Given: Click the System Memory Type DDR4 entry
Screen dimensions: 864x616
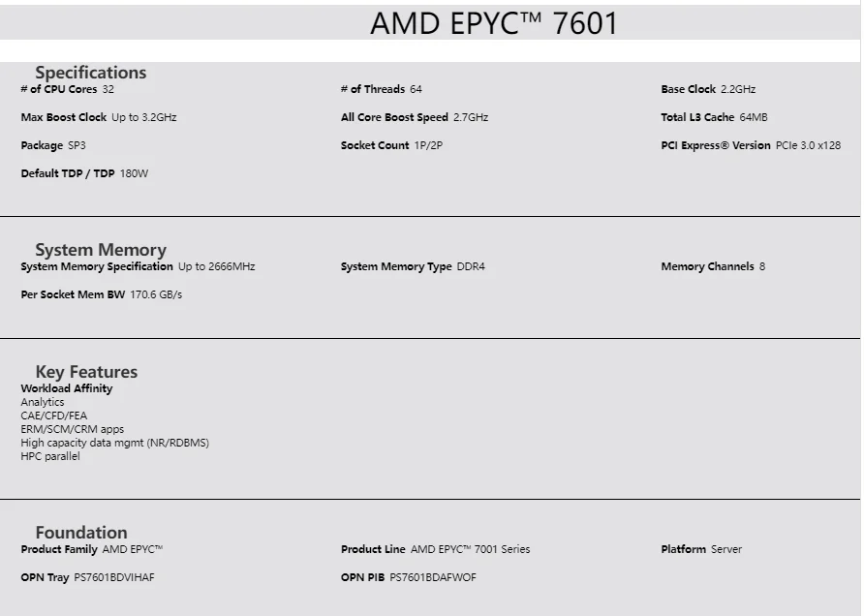Looking at the screenshot, I should click(413, 266).
